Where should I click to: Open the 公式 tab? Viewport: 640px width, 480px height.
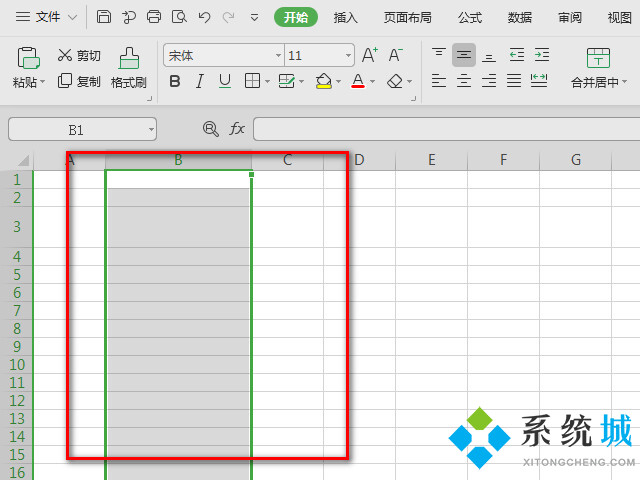(469, 17)
